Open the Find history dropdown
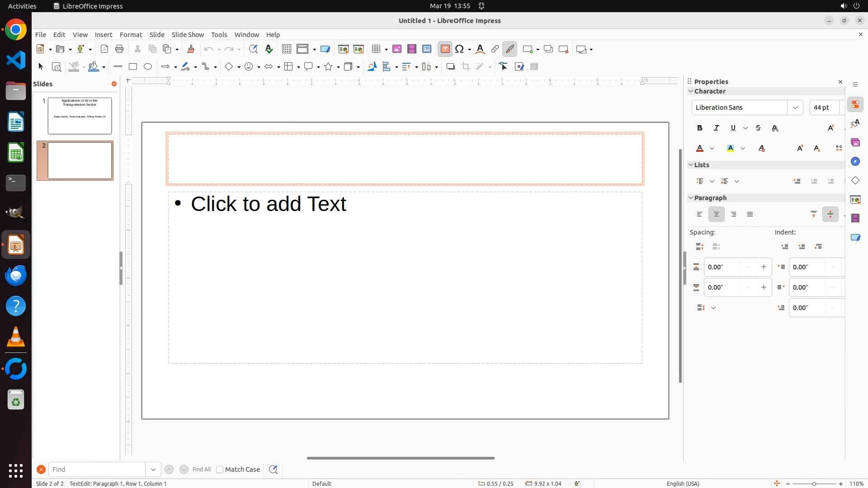Screen dimensions: 868x488 153,469
